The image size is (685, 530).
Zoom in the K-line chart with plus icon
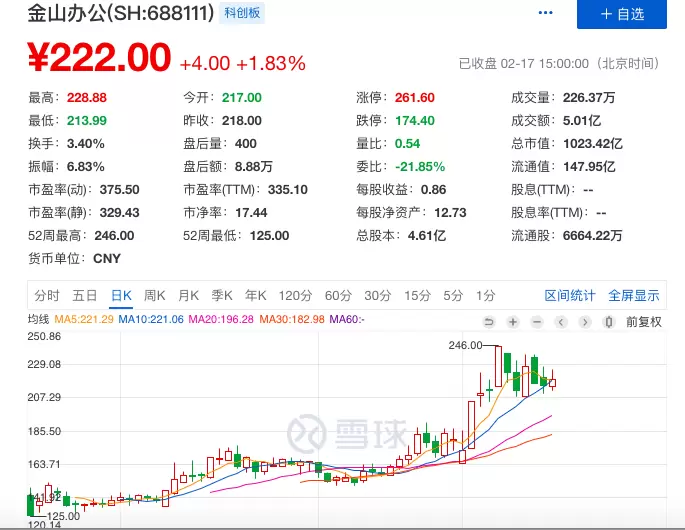coord(512,322)
